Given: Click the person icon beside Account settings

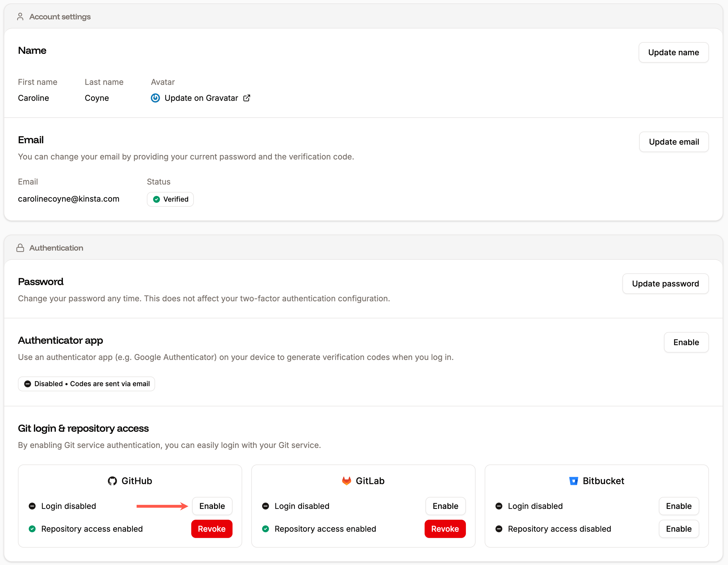Looking at the screenshot, I should (x=20, y=16).
